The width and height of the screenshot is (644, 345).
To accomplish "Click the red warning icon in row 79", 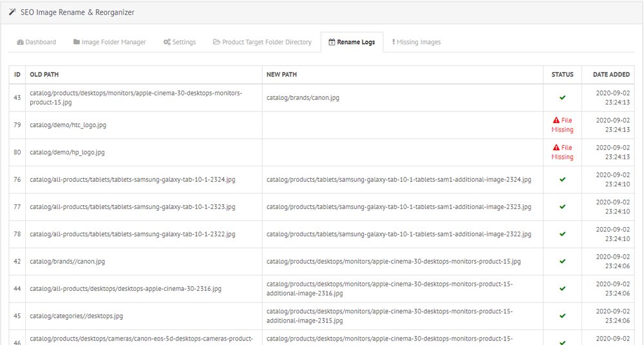I will [556, 120].
